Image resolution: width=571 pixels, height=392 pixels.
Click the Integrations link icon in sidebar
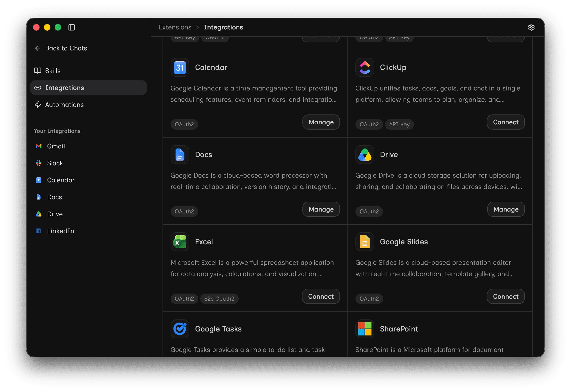(38, 88)
